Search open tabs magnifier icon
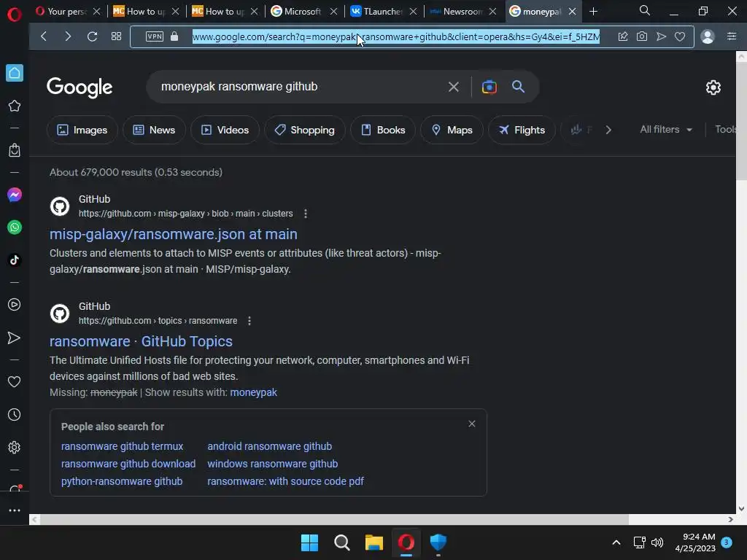Image resolution: width=747 pixels, height=560 pixels. coord(645,10)
